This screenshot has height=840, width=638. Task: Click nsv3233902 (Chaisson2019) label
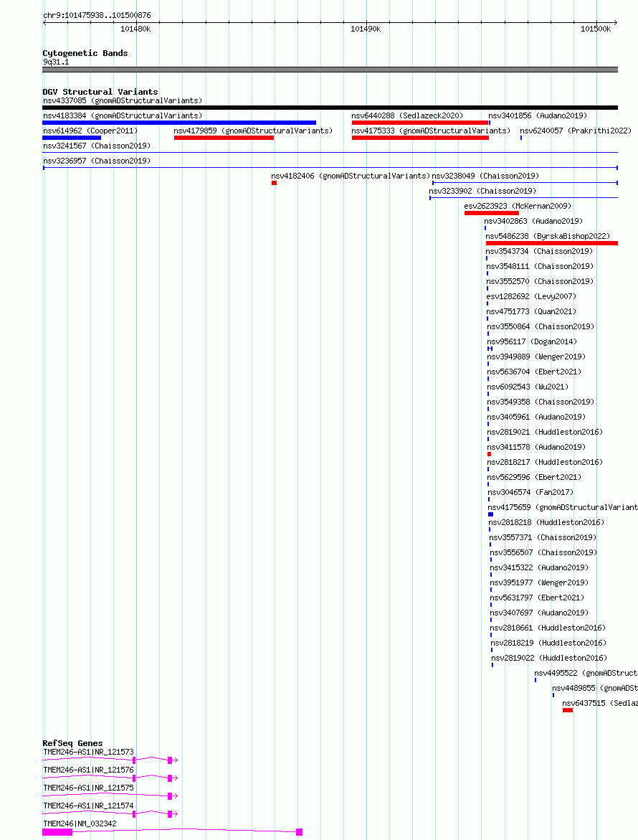pyautogui.click(x=482, y=191)
